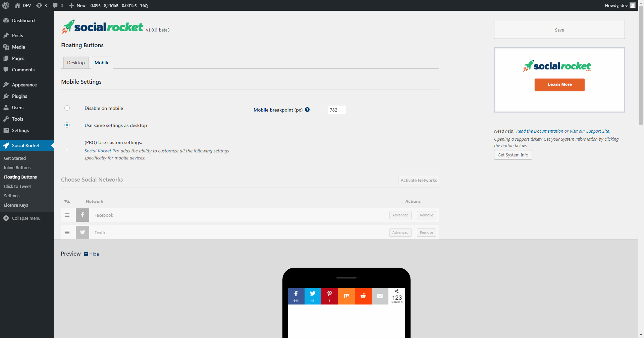The image size is (644, 338).
Task: Open License Keys submenu item
Action: click(16, 205)
